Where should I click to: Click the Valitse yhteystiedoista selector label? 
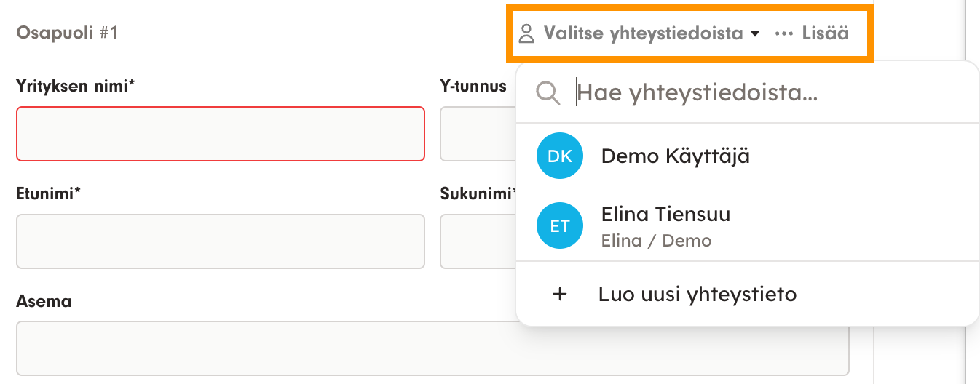(643, 33)
